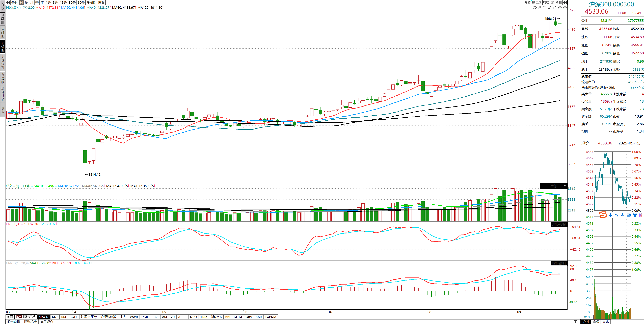Click the 股市直播 live stream link
644x324 pixels.
14,322
